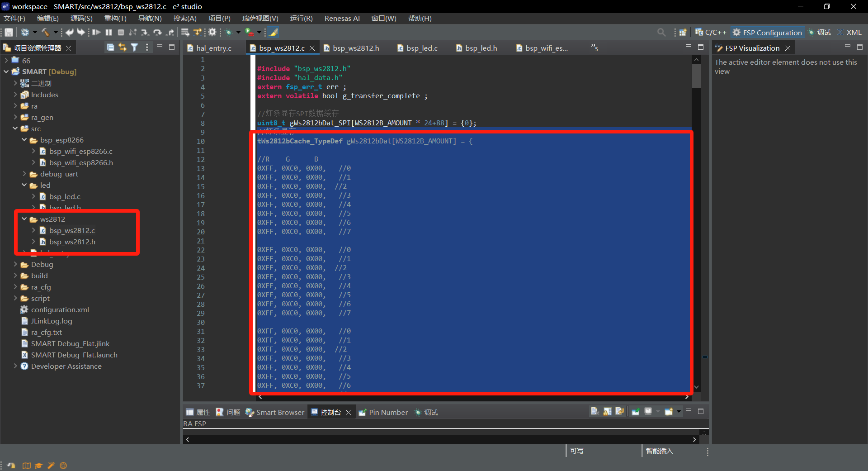
Task: Open the project explorer filter icon
Action: [x=134, y=47]
